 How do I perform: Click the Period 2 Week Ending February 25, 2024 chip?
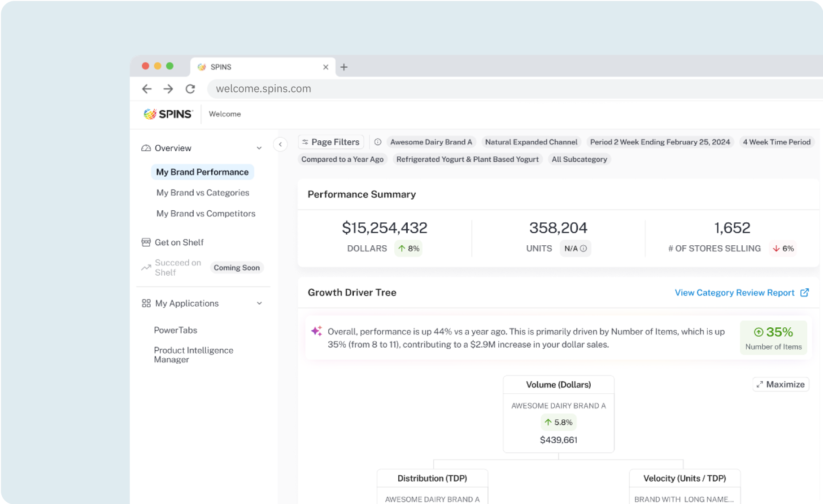coord(660,142)
